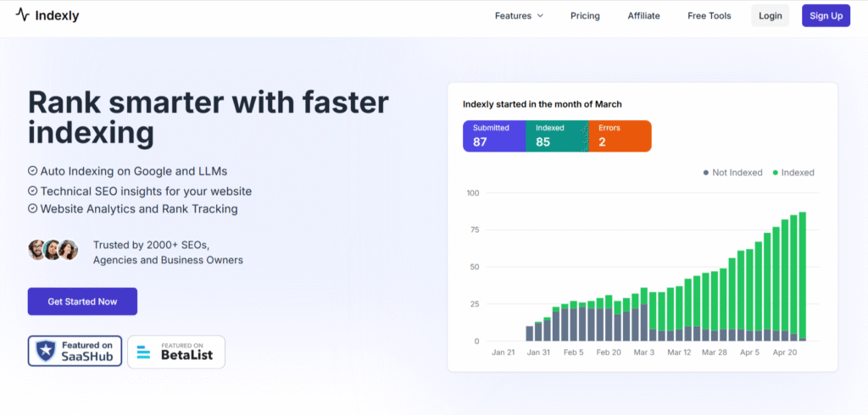
Task: Click the 'Feb 20' axis label
Action: coord(609,352)
